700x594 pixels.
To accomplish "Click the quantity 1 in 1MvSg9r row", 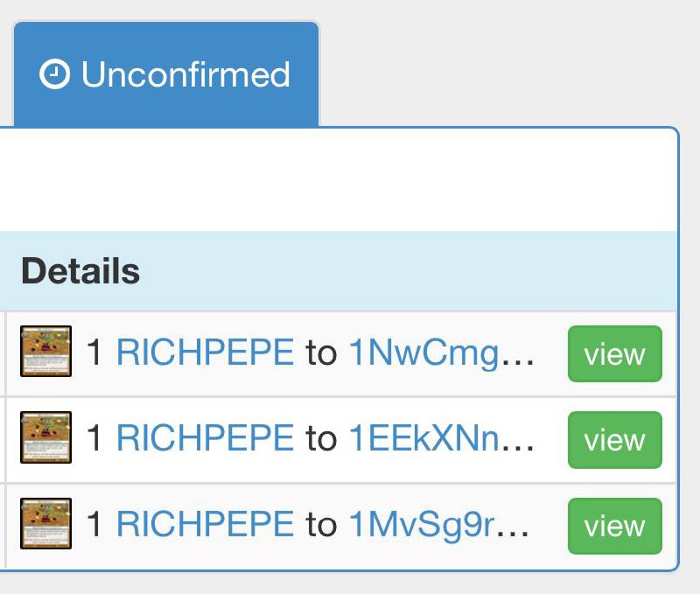I will coord(94,524).
